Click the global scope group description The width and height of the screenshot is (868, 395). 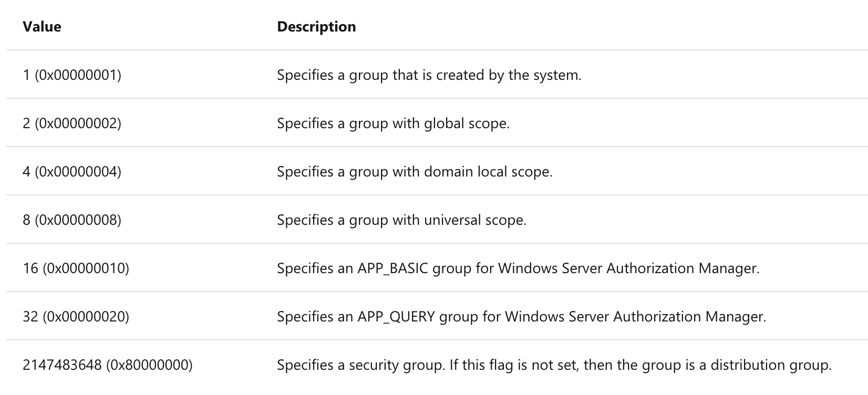393,123
